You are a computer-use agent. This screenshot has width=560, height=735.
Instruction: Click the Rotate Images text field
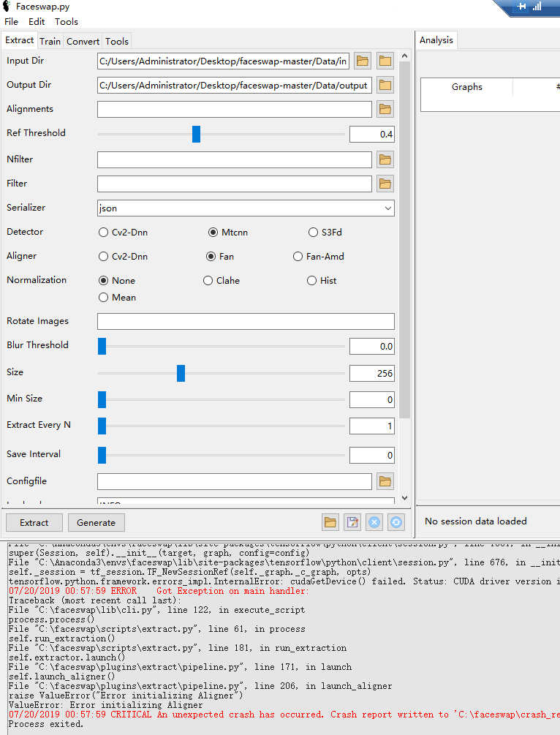click(x=246, y=322)
